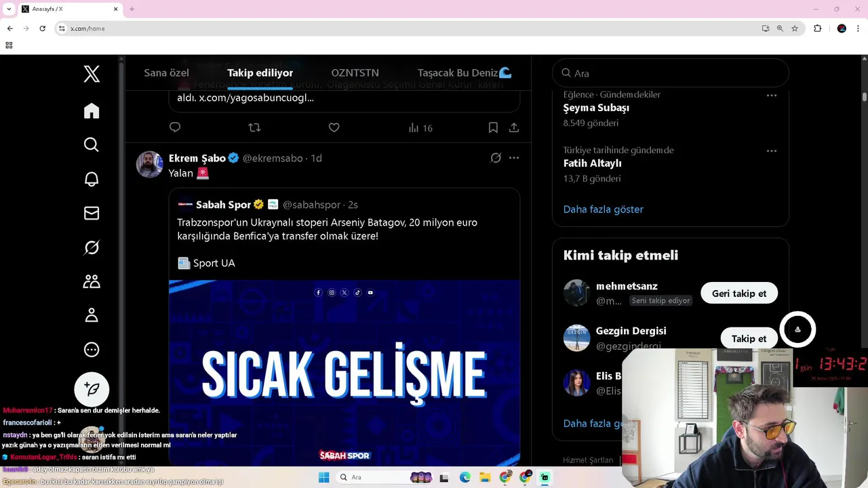Open the Şeyma Subaşı trend
This screenshot has width=868, height=488.
point(596,108)
